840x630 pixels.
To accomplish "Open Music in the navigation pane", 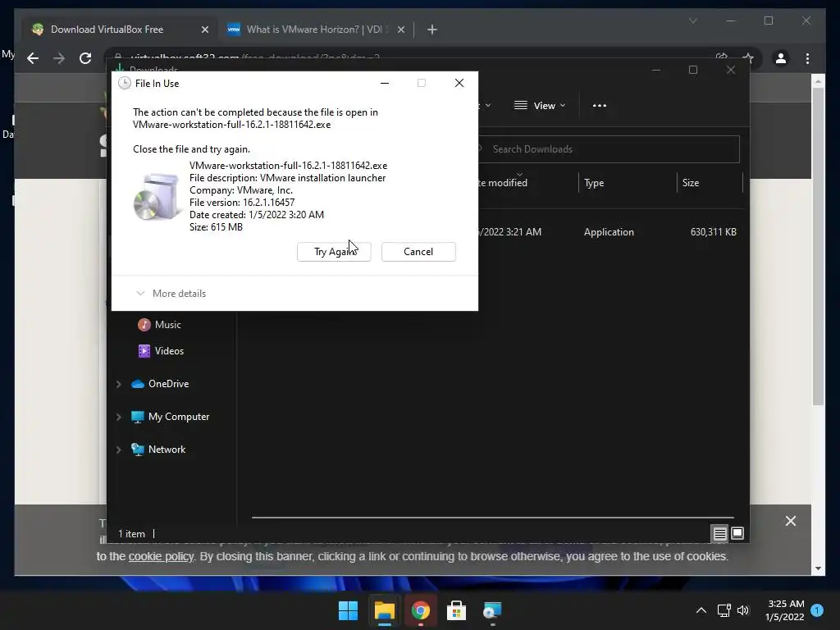I will [167, 325].
